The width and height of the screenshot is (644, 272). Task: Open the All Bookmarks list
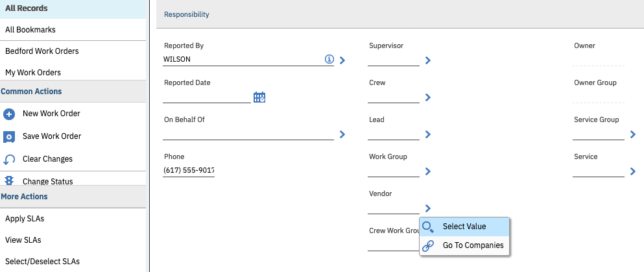[x=30, y=30]
